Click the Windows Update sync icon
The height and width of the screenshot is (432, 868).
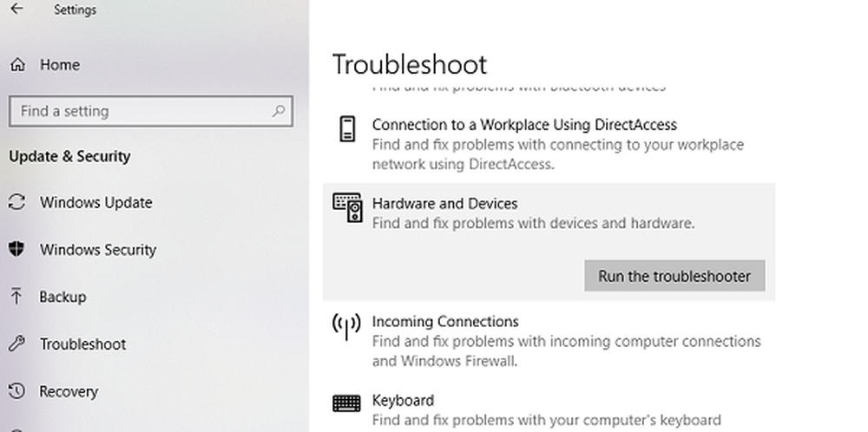[16, 203]
